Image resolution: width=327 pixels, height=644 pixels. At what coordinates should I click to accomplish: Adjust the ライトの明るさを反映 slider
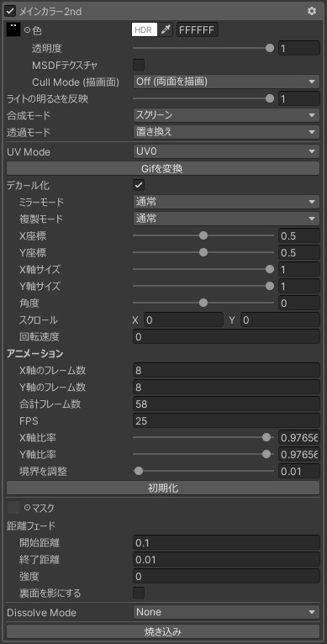click(x=203, y=98)
